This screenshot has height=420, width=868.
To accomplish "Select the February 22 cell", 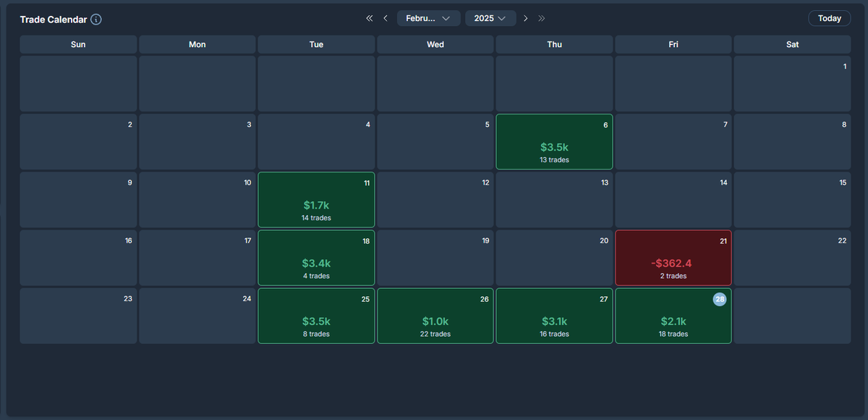I will pos(793,258).
